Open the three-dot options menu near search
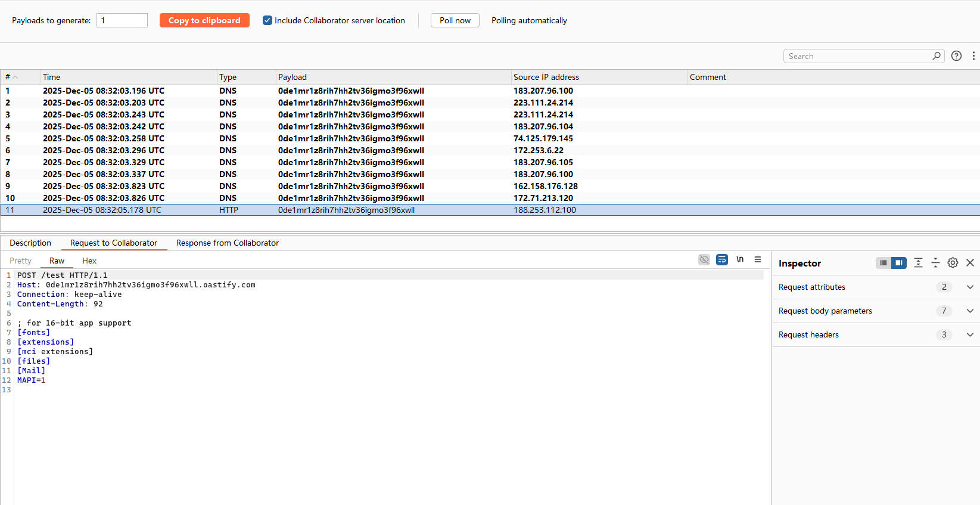Viewport: 980px width, 505px height. point(973,56)
